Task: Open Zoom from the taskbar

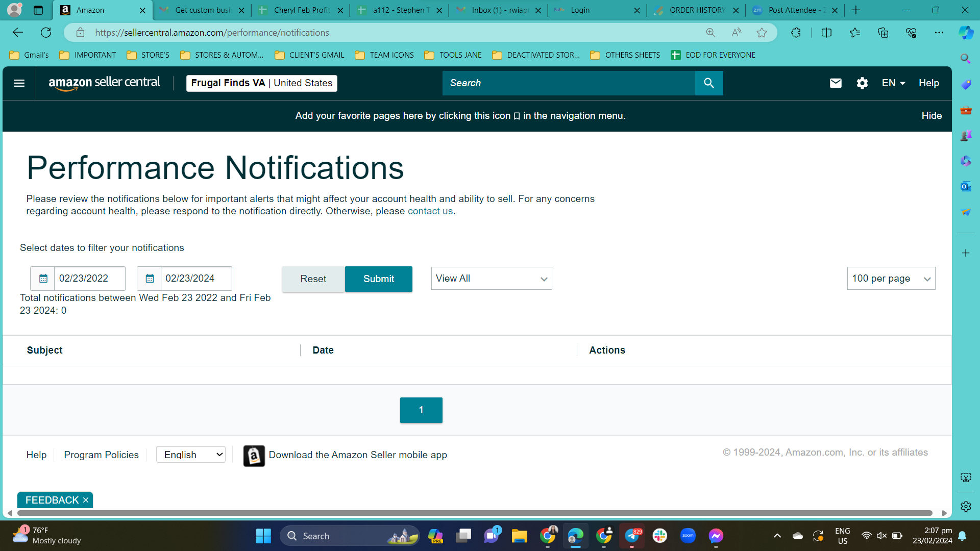Action: pos(688,536)
